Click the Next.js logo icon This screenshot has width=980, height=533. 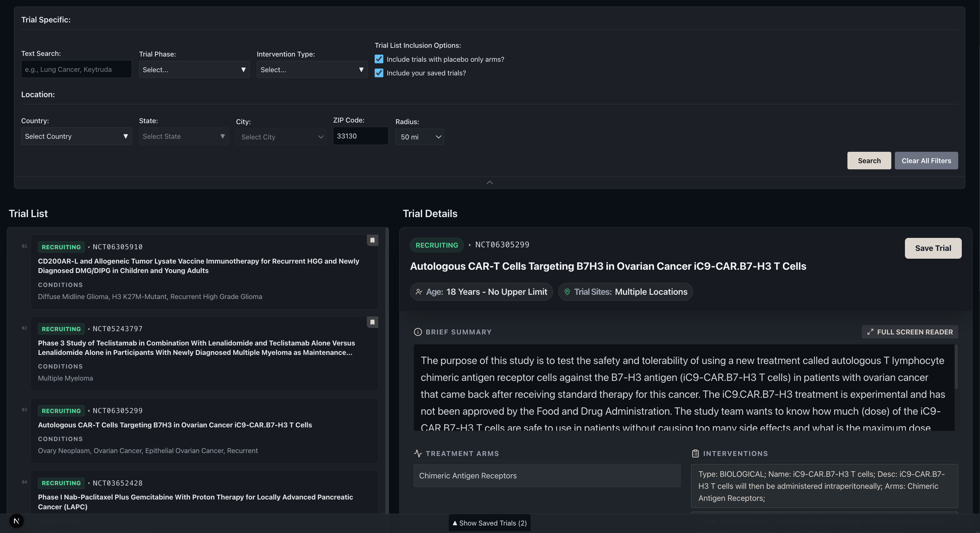coord(16,521)
